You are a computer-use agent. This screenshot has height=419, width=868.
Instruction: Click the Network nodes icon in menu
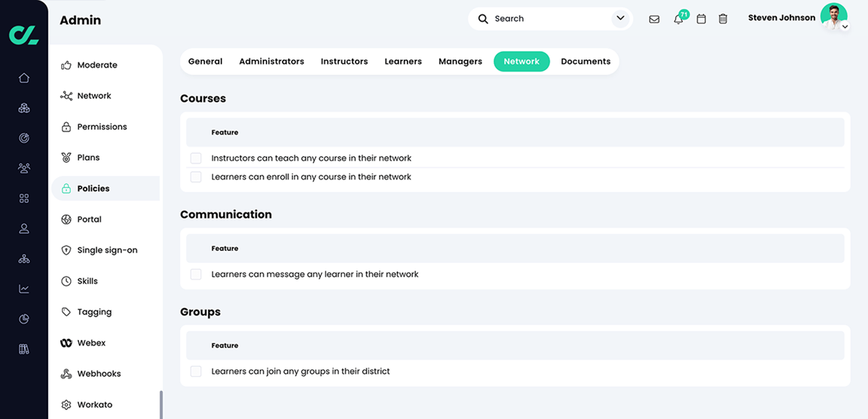(66, 96)
